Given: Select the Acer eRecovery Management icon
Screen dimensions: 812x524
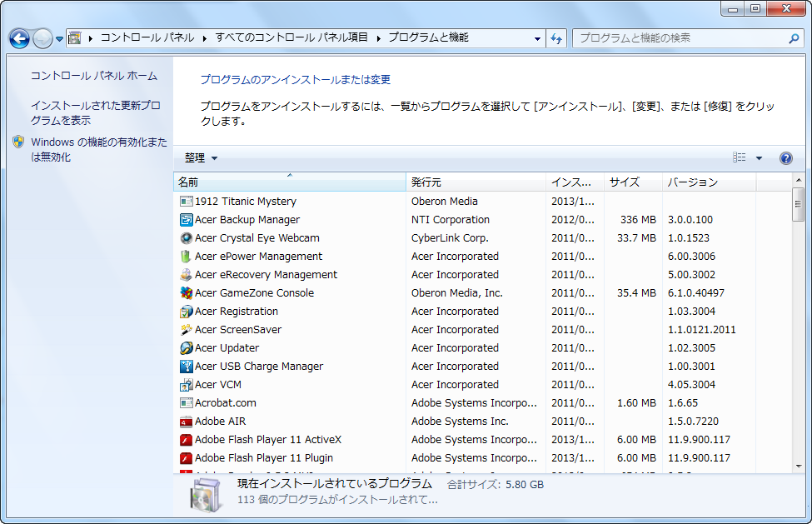Looking at the screenshot, I should click(186, 275).
